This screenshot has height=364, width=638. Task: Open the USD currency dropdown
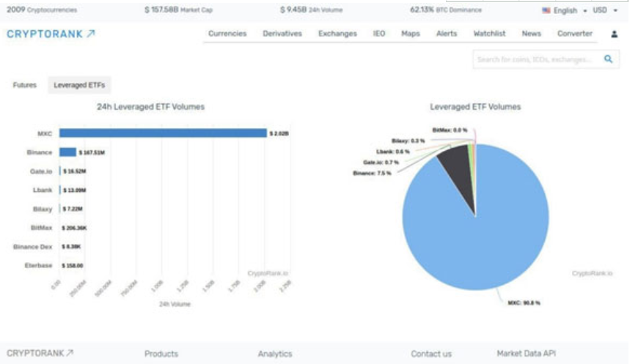605,10
